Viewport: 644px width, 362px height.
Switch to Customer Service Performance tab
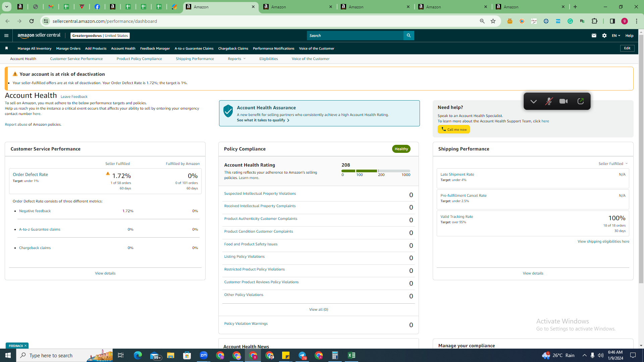tap(76, 59)
